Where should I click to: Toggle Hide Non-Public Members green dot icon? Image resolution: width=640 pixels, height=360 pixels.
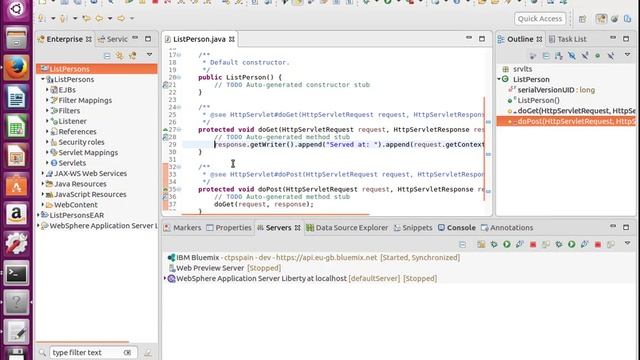coord(598,56)
